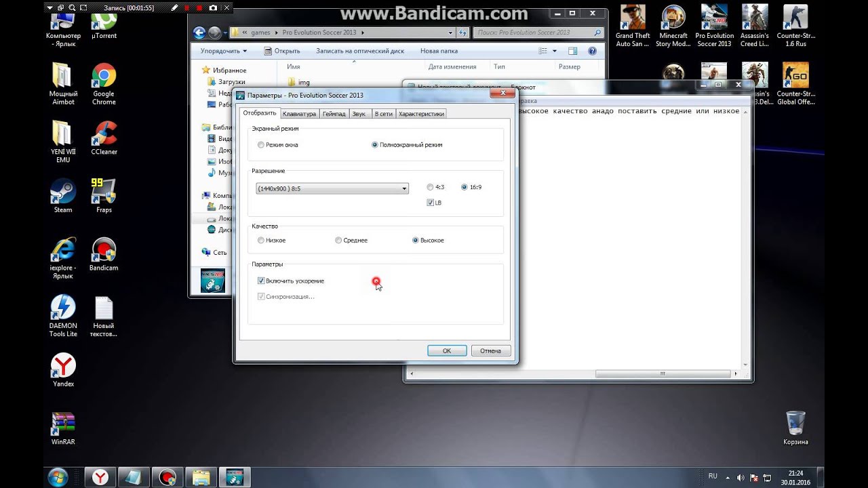Toggle the Explorer preview pane icon
868x488 pixels.
point(573,51)
